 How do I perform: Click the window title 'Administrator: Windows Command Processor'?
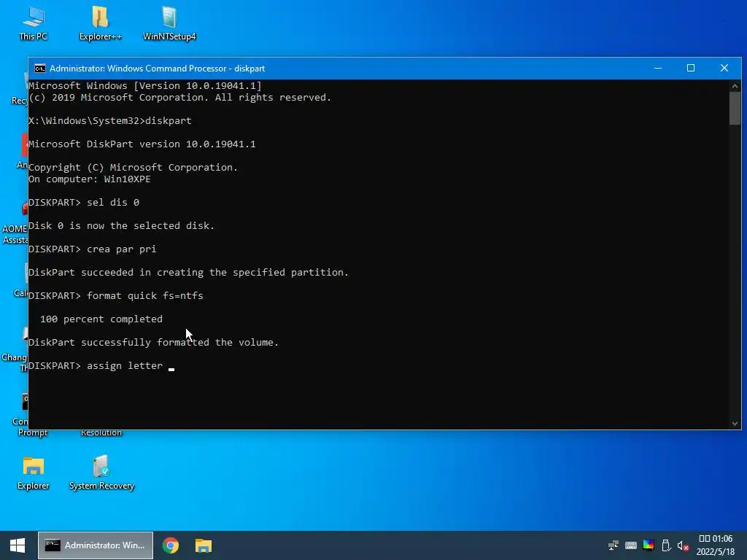(x=158, y=69)
